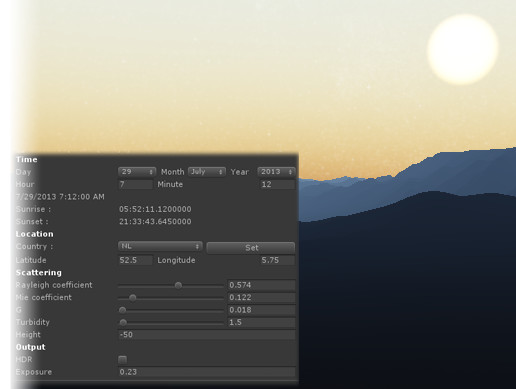Click the Year label
Image resolution: width=516 pixels, height=389 pixels.
pyautogui.click(x=240, y=172)
